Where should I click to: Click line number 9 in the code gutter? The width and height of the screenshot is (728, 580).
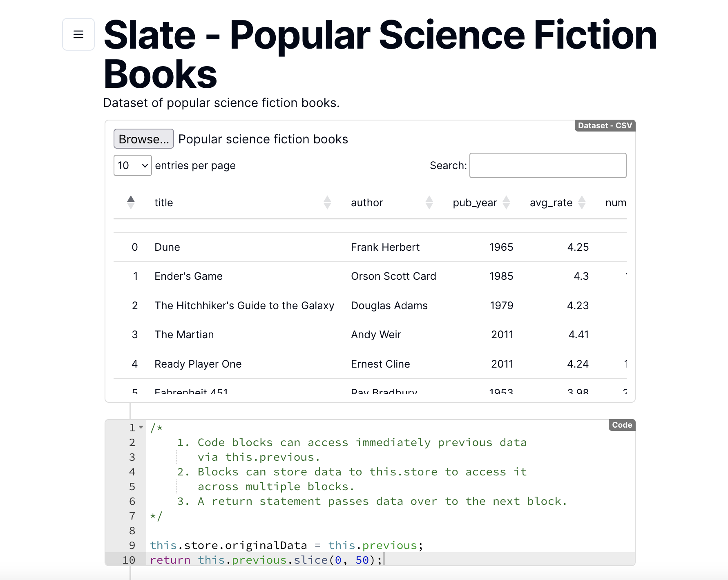coord(132,545)
